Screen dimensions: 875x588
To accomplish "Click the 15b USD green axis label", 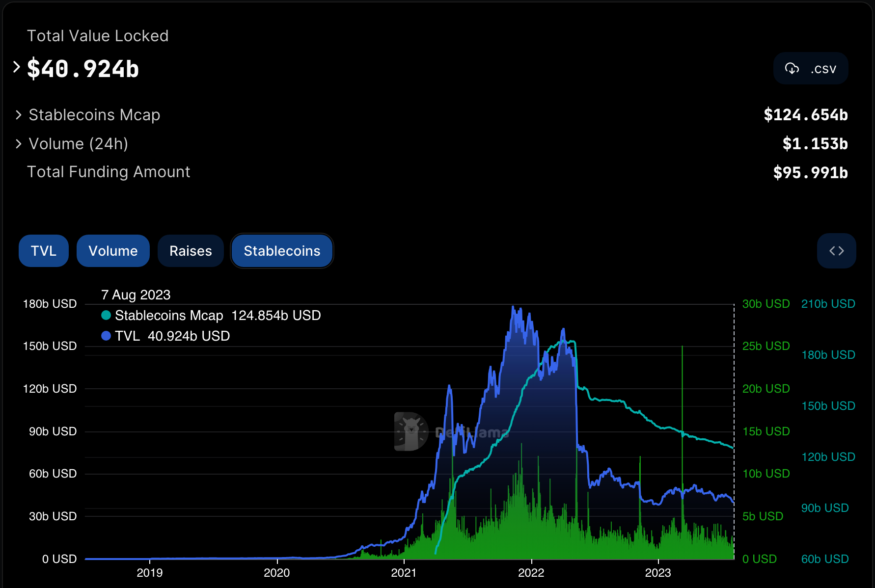I will (766, 431).
